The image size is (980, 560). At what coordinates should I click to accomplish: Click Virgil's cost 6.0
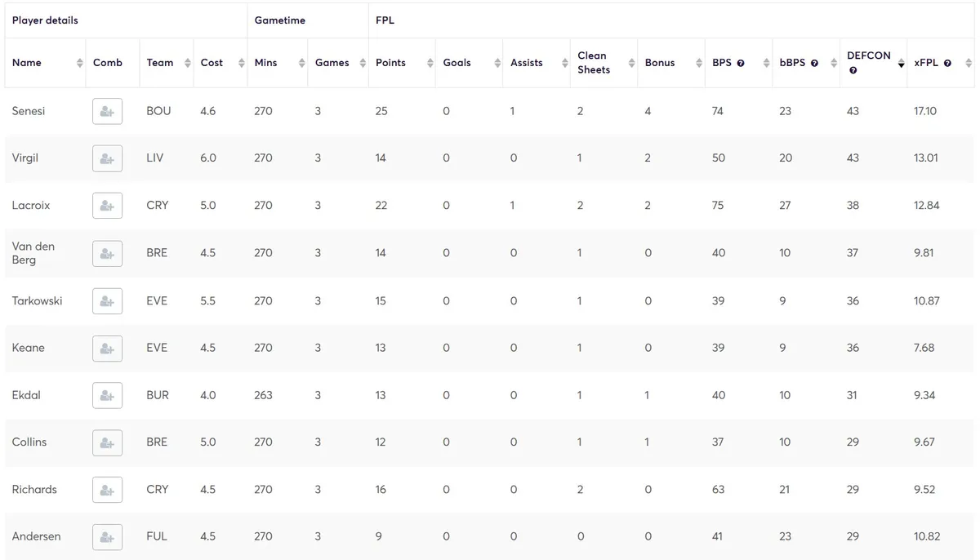click(x=208, y=158)
